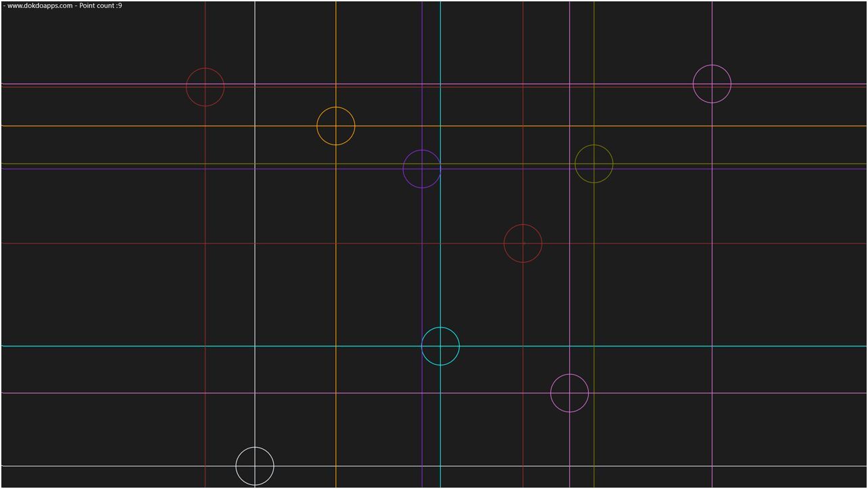Tap the olive-yellow touch point circle
Screen dimensions: 868x489
(594, 163)
